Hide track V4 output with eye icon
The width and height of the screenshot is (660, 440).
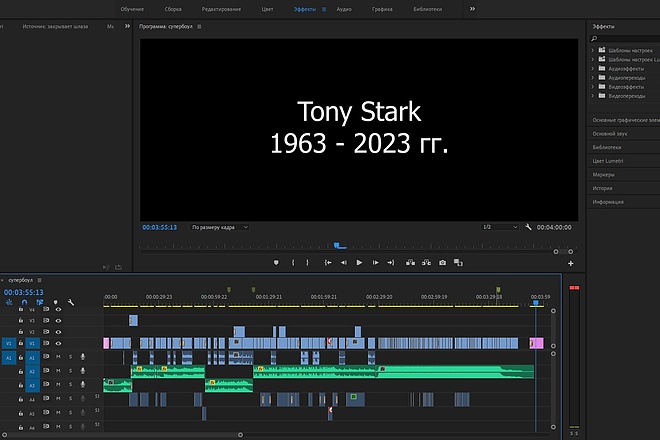(58, 309)
